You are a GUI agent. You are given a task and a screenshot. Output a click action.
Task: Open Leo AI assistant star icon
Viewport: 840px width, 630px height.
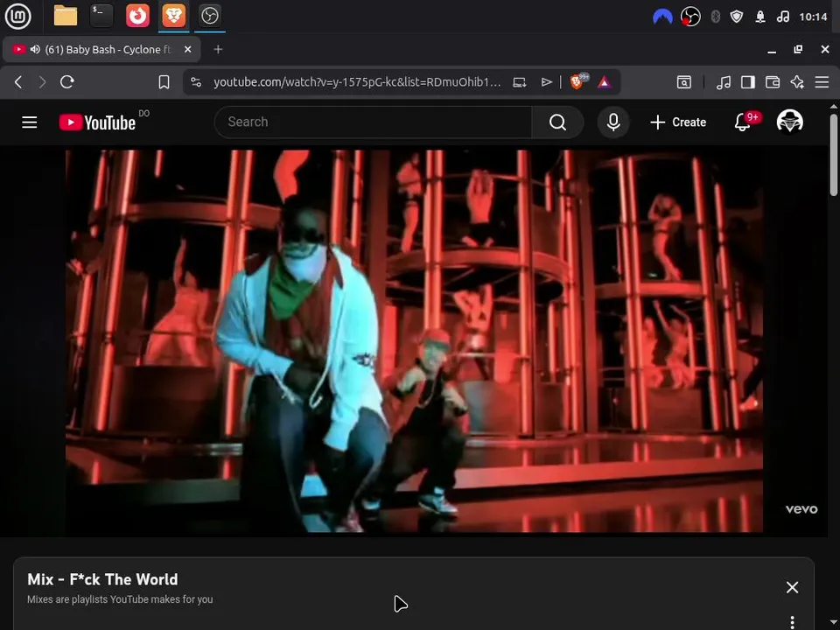click(797, 82)
